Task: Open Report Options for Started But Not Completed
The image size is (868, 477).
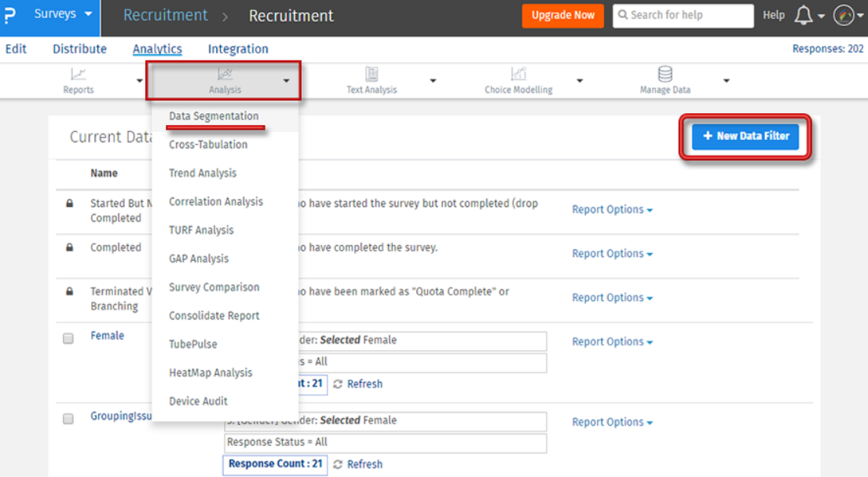Action: coord(612,209)
